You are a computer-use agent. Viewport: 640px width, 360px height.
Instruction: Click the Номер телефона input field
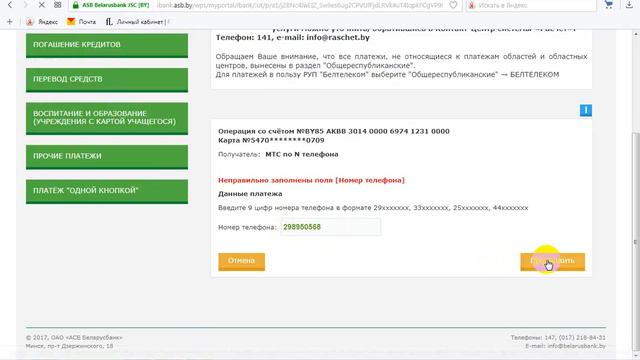coord(331,227)
